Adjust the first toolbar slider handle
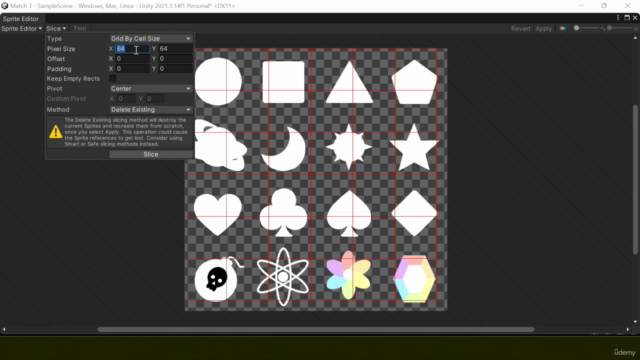The image size is (640, 360). pos(576,28)
